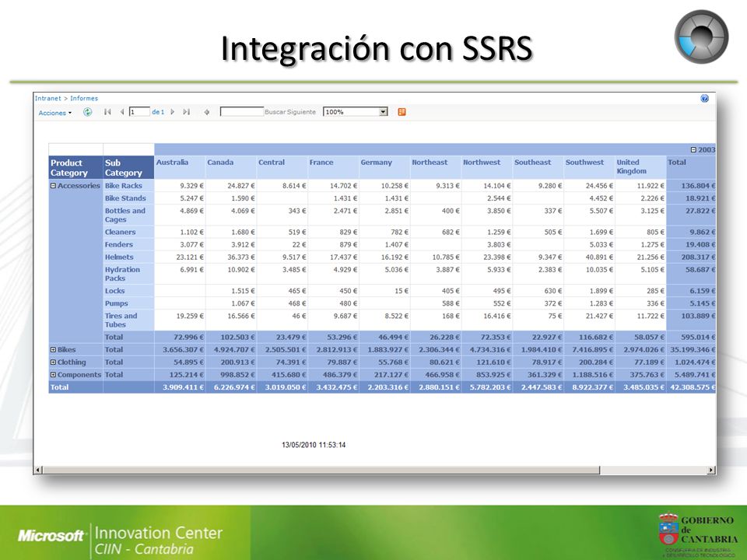This screenshot has width=747, height=560.
Task: Collapse the Accessories product category
Action: click(54, 186)
